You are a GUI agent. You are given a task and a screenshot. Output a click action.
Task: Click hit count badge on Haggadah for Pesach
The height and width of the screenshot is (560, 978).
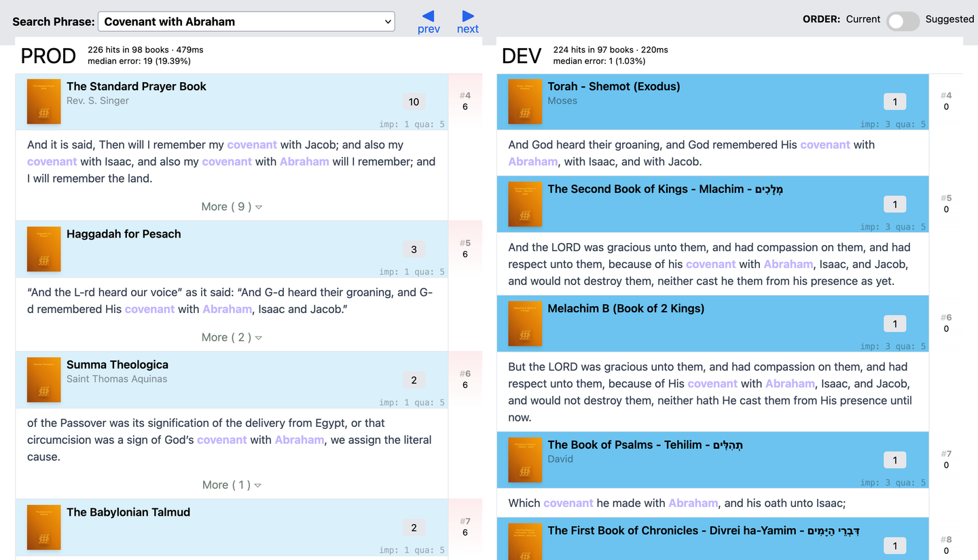[414, 249]
